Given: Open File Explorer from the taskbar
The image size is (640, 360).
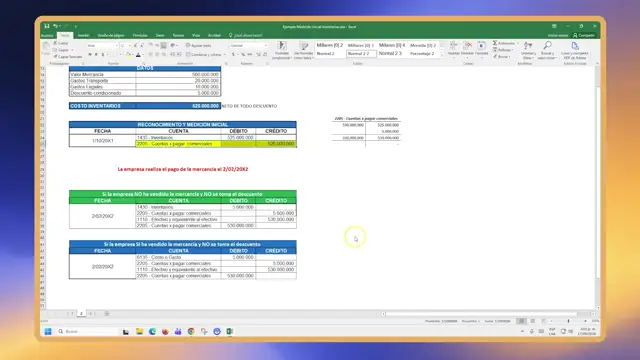Looking at the screenshot, I should click(x=139, y=331).
